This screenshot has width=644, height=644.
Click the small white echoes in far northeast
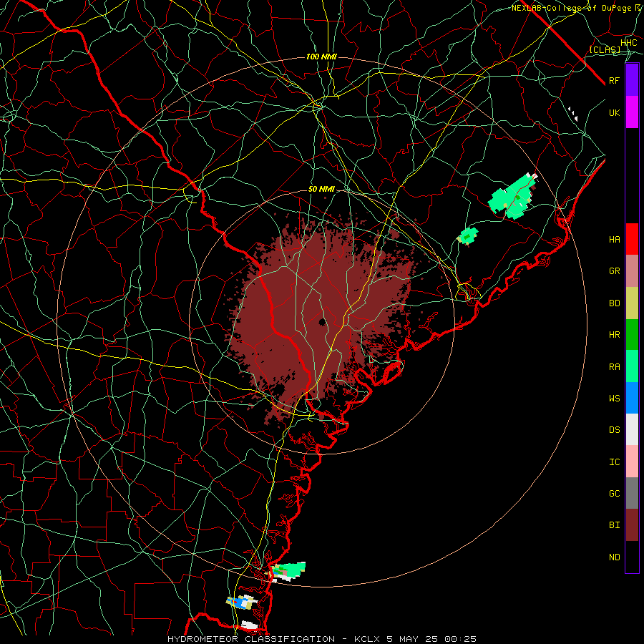[x=573, y=114]
